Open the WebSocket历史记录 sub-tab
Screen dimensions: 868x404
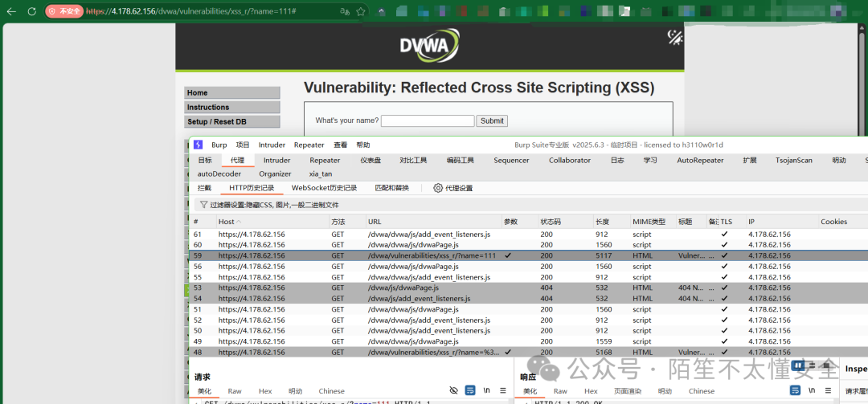coord(325,188)
